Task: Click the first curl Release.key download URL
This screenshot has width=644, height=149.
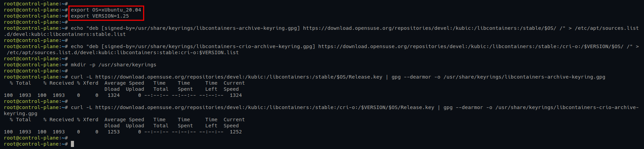Action: (239, 77)
